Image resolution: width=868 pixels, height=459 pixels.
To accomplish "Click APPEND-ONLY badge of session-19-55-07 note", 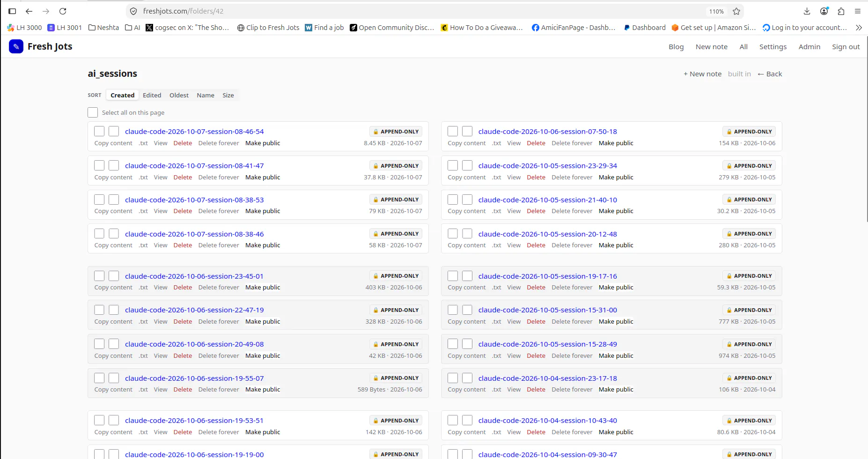I will 396,378.
